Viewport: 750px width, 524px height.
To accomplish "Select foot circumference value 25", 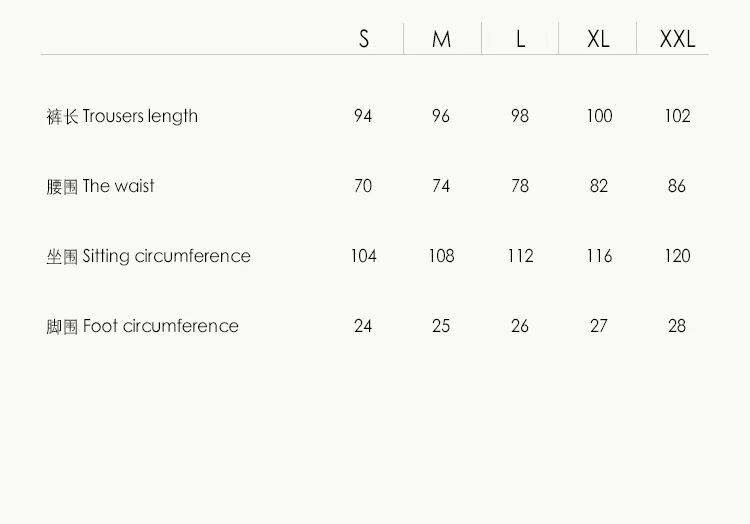I will [441, 326].
